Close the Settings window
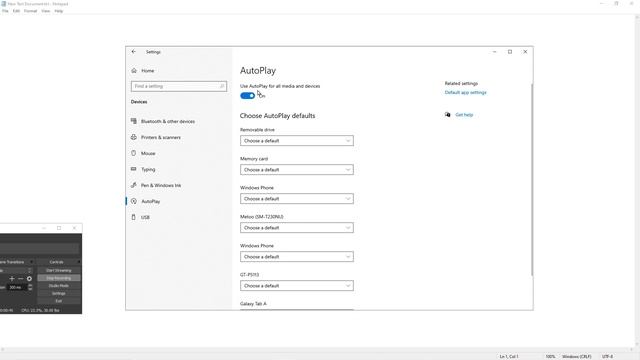Screen dimensions: 640x360 pyautogui.click(x=525, y=52)
